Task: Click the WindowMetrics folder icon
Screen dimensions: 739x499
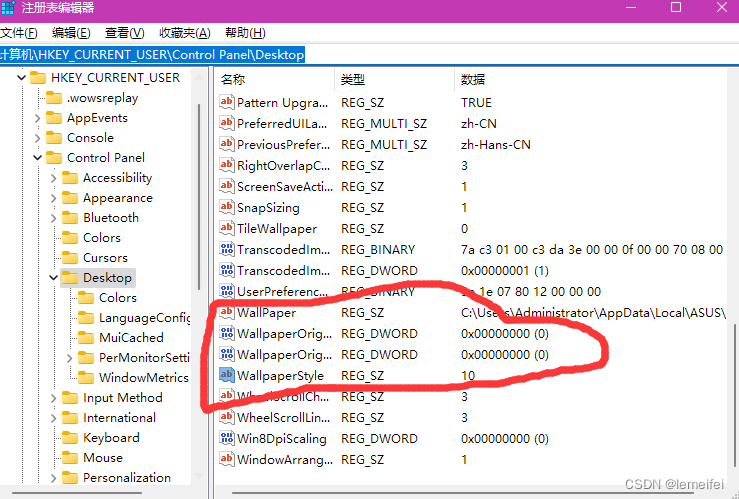Action: point(86,377)
